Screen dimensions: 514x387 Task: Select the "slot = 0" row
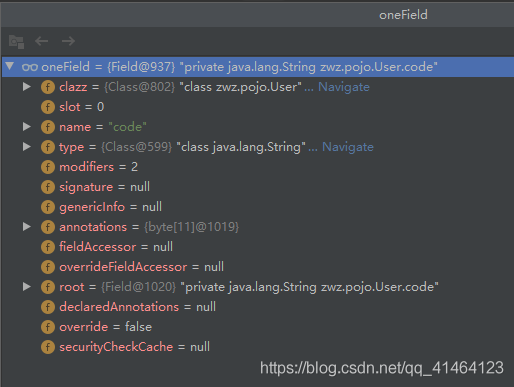point(258,107)
